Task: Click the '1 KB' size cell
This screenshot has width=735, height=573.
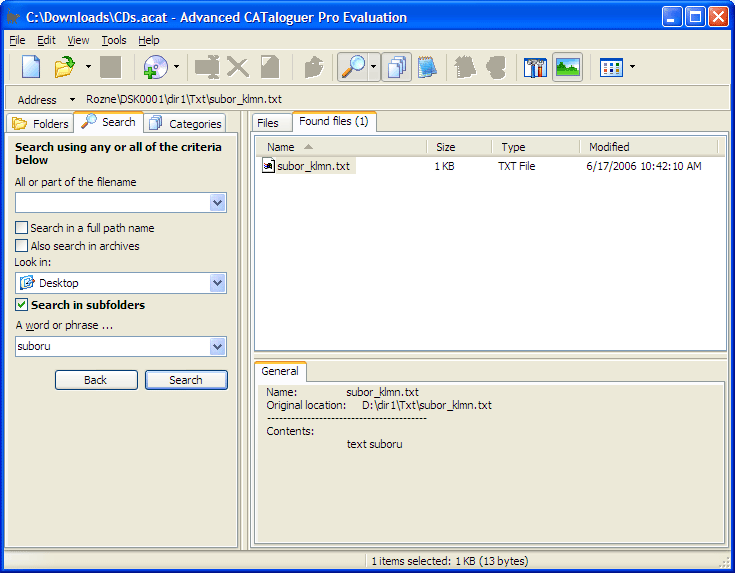Action: point(444,166)
